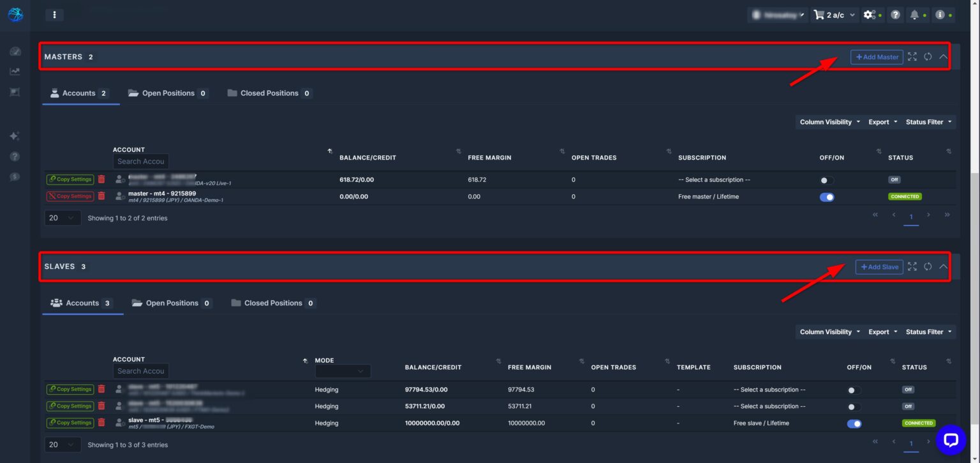Image resolution: width=980 pixels, height=463 pixels.
Task: Expand the Status Filter dropdown for Slaves
Action: pos(928,332)
